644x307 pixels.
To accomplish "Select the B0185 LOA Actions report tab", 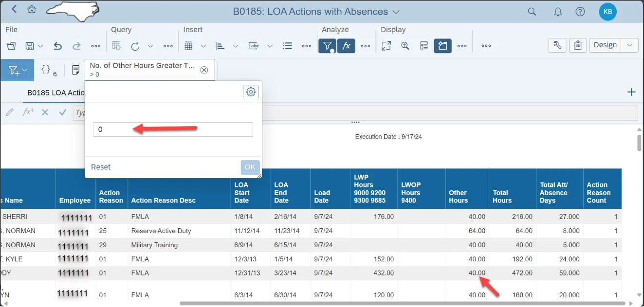I will 55,92.
